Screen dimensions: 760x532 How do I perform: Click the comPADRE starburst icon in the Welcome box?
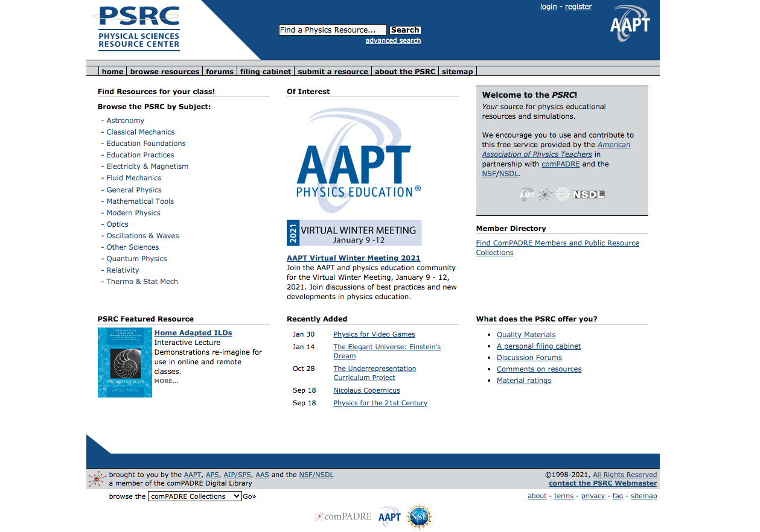coord(545,194)
